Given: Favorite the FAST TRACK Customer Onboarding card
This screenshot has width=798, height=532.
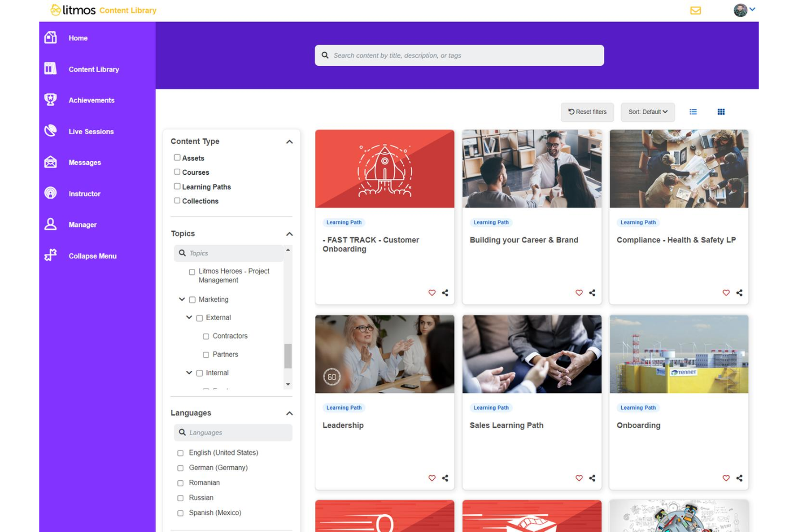Looking at the screenshot, I should coord(432,293).
